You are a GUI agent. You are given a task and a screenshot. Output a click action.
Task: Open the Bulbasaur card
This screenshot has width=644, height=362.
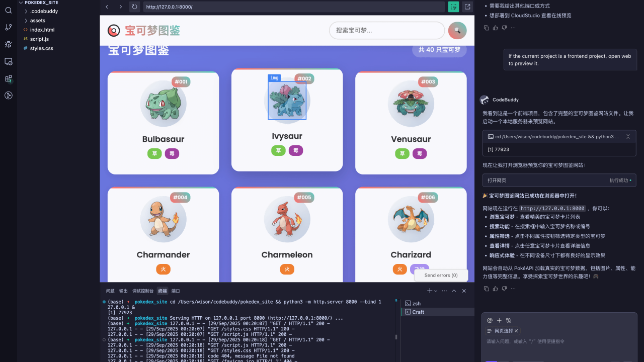coord(163,123)
